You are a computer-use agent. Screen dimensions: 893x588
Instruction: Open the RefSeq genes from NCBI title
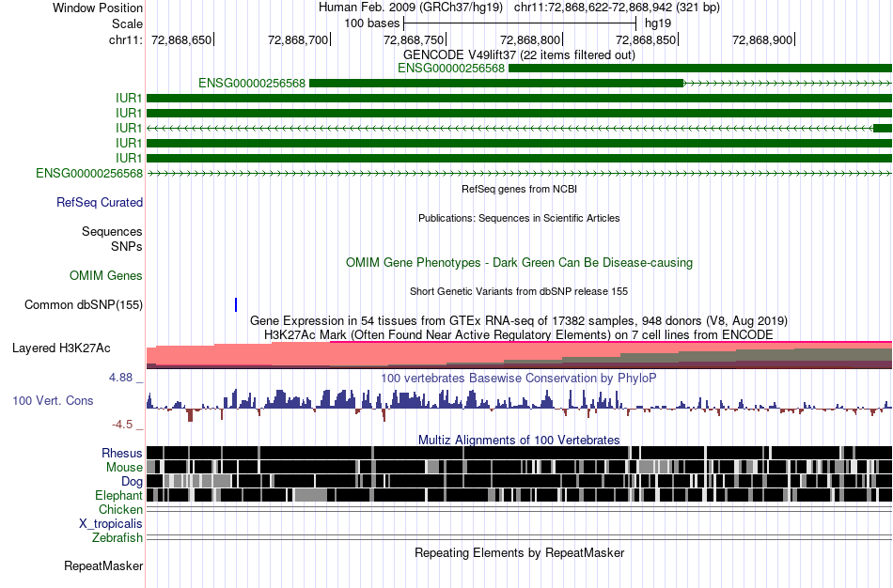click(x=519, y=189)
